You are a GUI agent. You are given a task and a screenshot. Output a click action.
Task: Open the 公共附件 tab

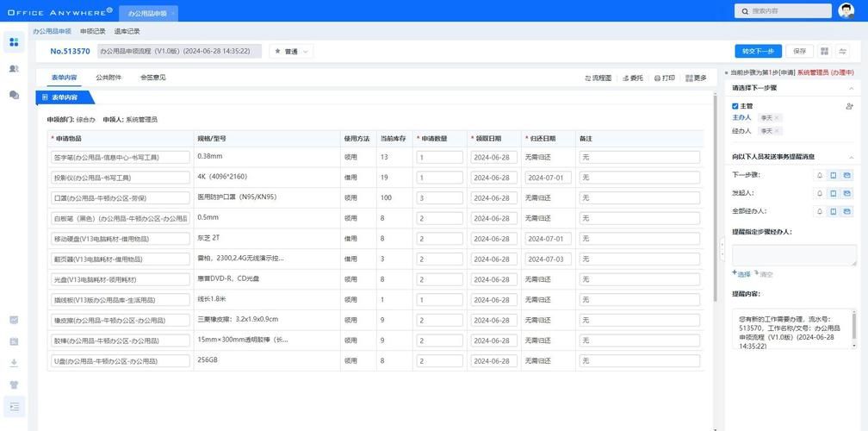(108, 78)
